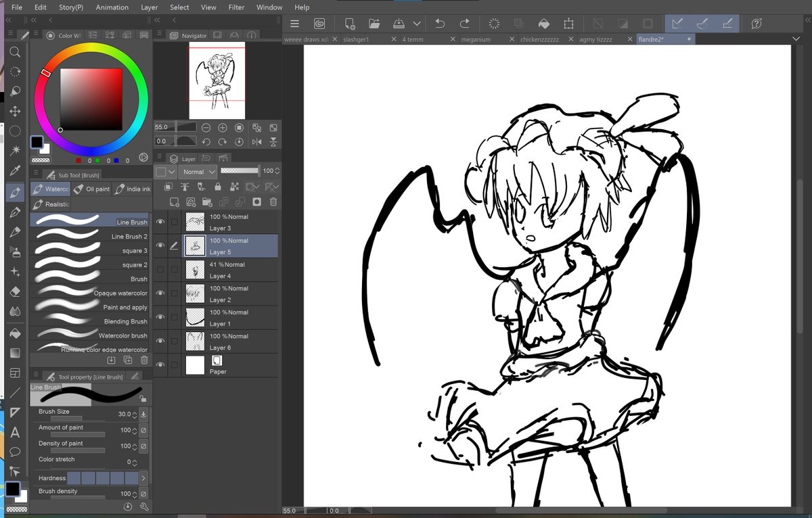Click the Clear spinner icon in command bar

coord(494,23)
